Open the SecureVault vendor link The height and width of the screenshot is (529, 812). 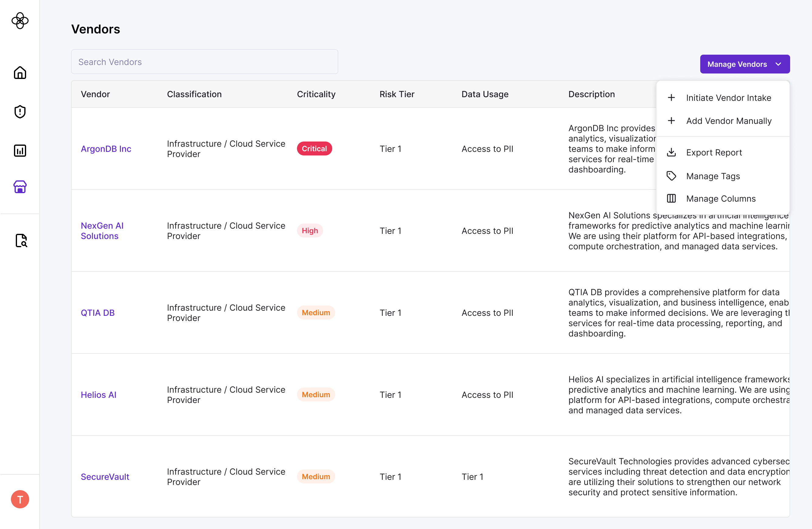[x=105, y=476]
